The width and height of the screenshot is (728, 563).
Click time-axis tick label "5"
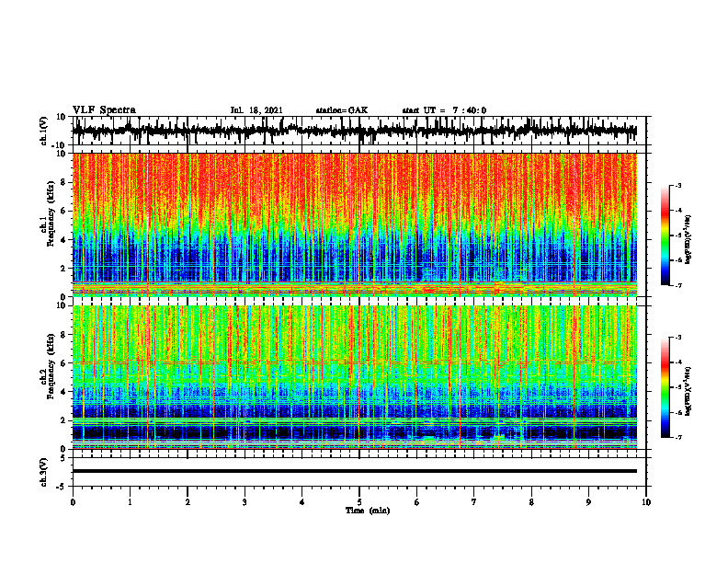[359, 502]
